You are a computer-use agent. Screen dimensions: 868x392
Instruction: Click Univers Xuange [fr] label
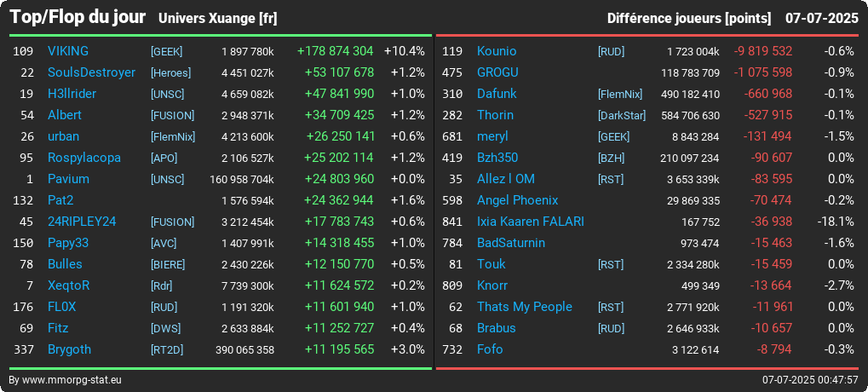point(217,18)
